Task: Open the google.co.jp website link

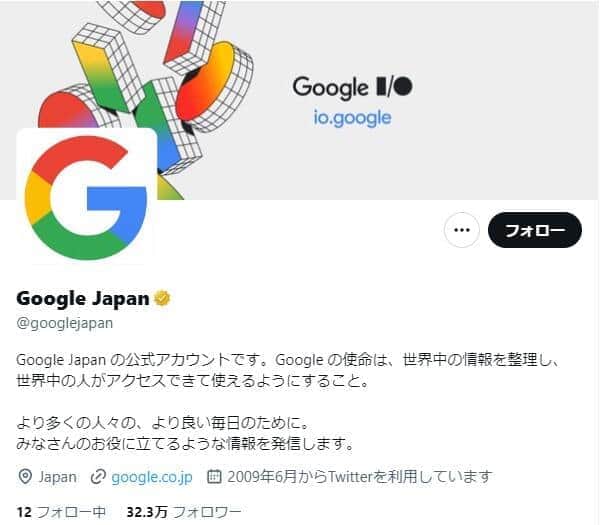Action: [152, 477]
